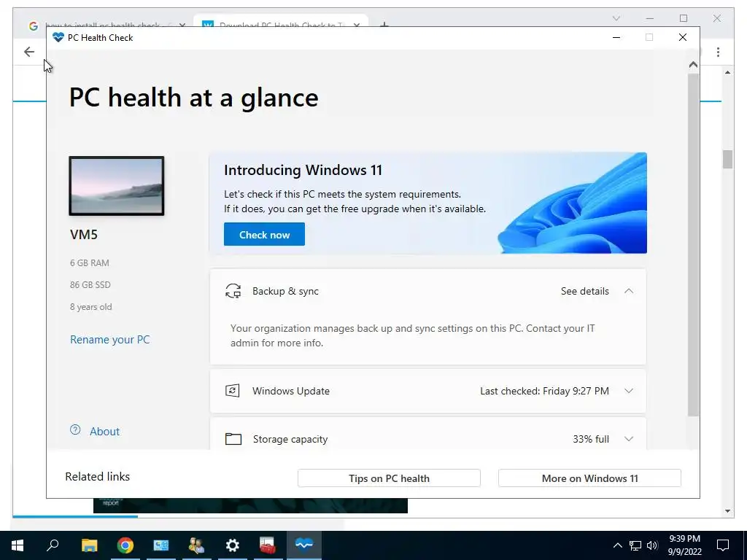Viewport: 747px width, 560px height.
Task: Click the Backup & sync icon
Action: tap(233, 291)
